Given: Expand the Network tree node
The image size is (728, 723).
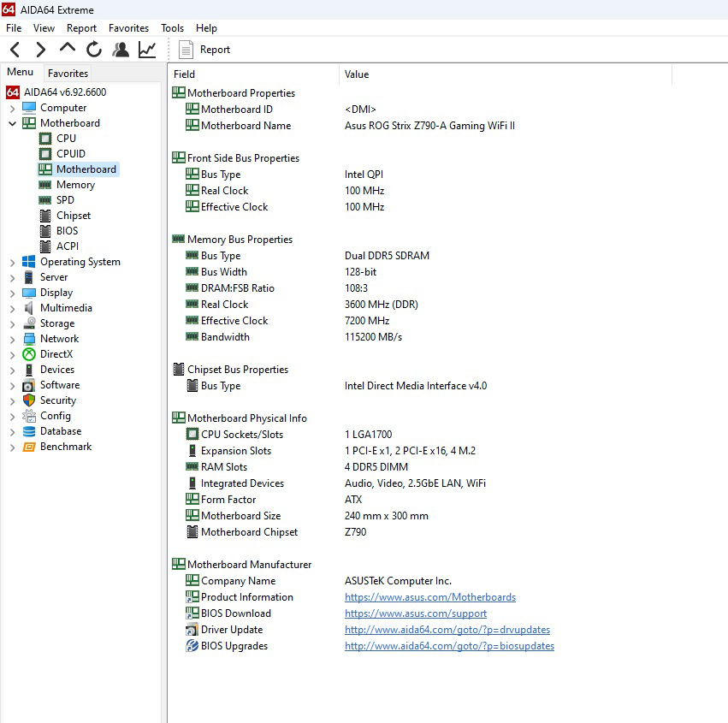Looking at the screenshot, I should click(x=13, y=340).
